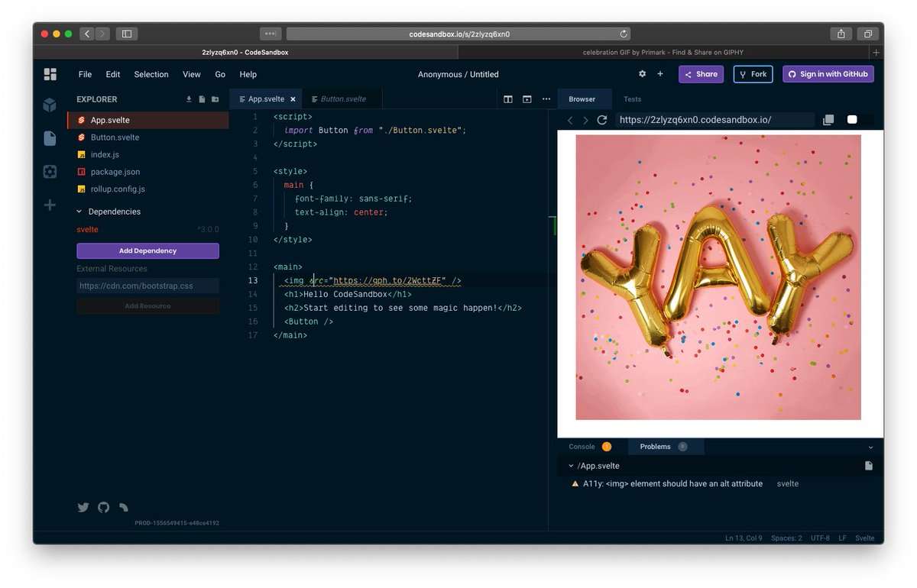Switch to the Tests tab

(x=632, y=99)
